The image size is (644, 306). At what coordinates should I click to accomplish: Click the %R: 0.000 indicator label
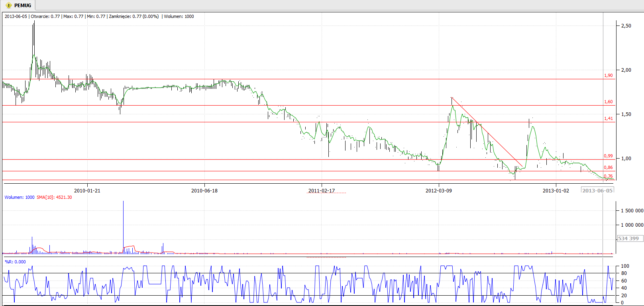pos(15,262)
